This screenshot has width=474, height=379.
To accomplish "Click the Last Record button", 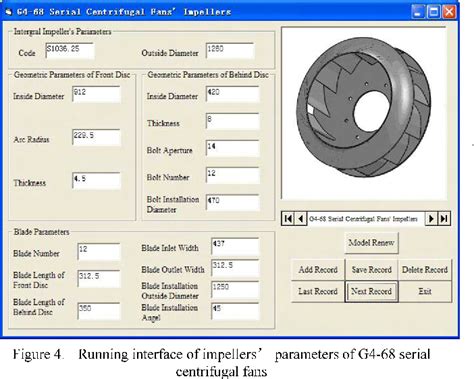I will pyautogui.click(x=318, y=292).
